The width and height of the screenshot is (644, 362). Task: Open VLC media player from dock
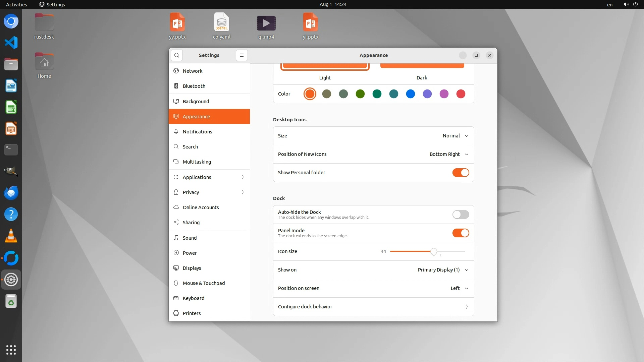11,236
